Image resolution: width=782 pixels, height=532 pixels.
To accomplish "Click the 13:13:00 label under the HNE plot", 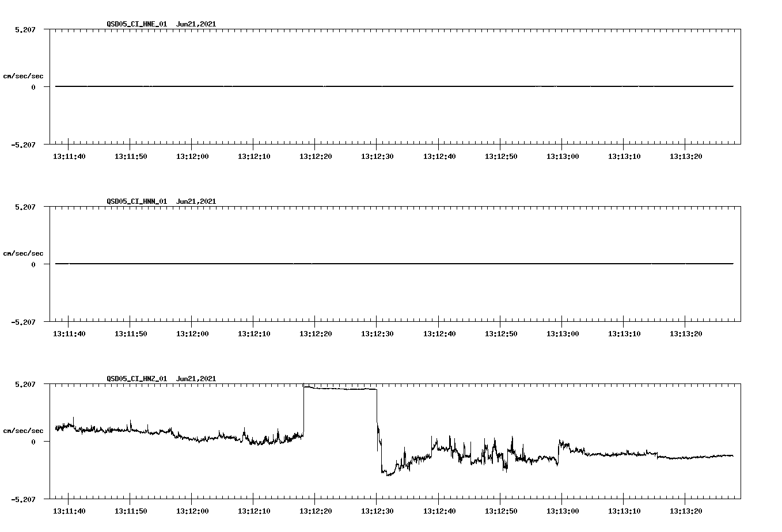I will click(x=563, y=157).
